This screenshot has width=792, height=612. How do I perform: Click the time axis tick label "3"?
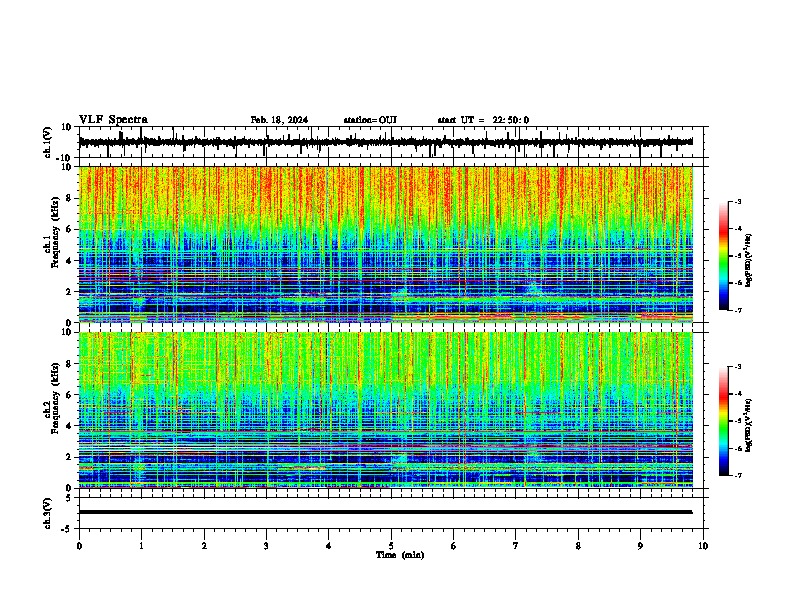coord(266,546)
